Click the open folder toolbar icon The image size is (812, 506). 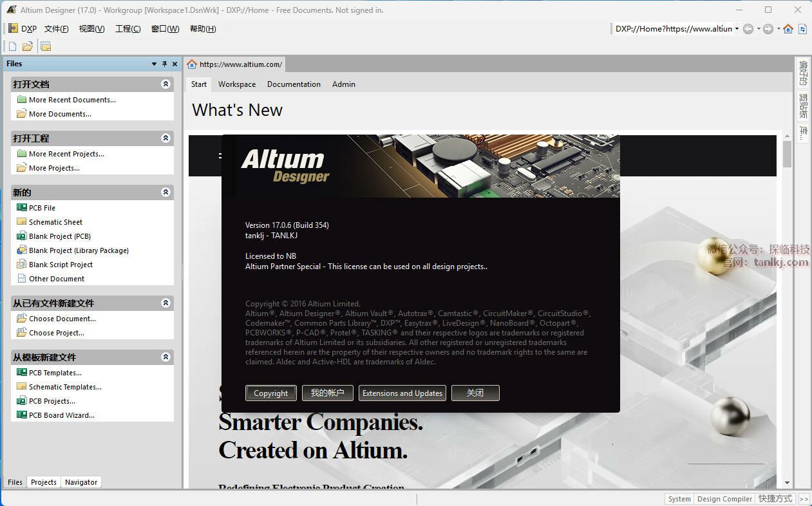[28, 46]
